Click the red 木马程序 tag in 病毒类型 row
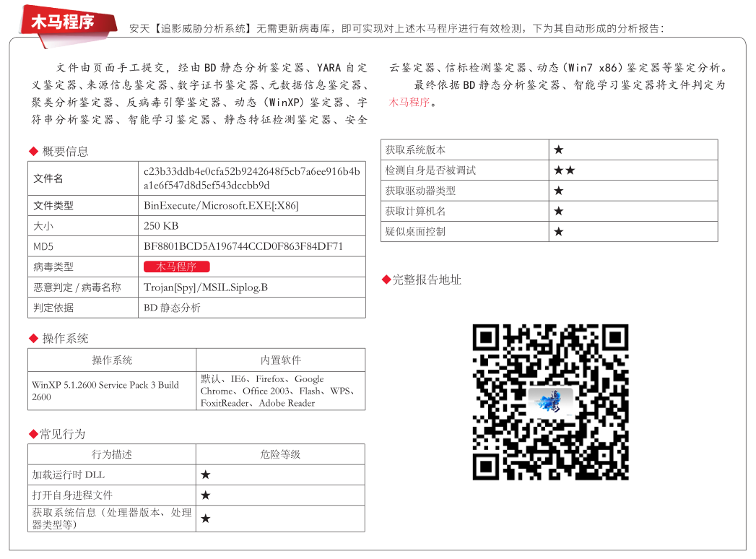The image size is (756, 559). coord(176,266)
